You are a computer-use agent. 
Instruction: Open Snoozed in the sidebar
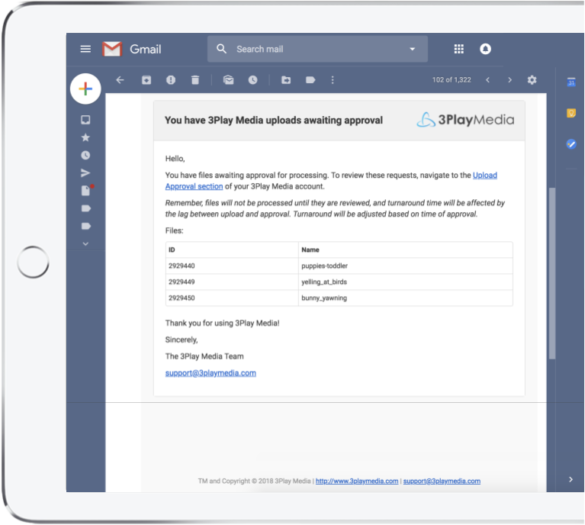85,155
